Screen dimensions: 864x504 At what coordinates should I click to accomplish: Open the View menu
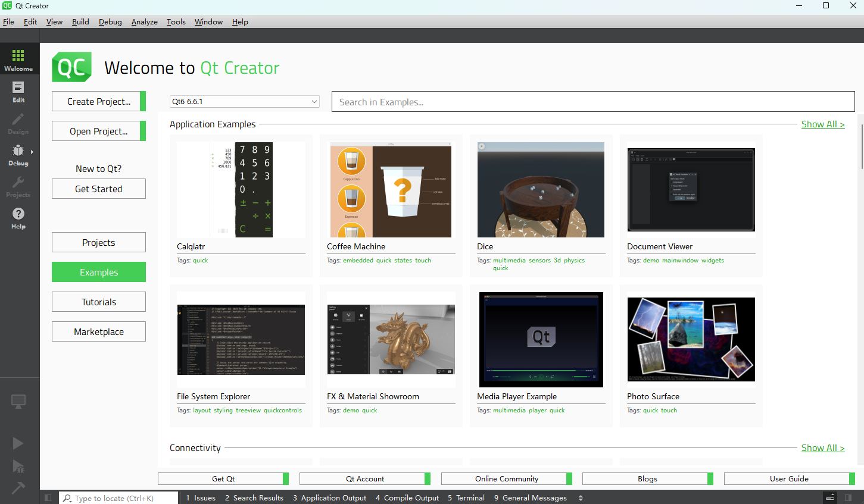pos(54,21)
